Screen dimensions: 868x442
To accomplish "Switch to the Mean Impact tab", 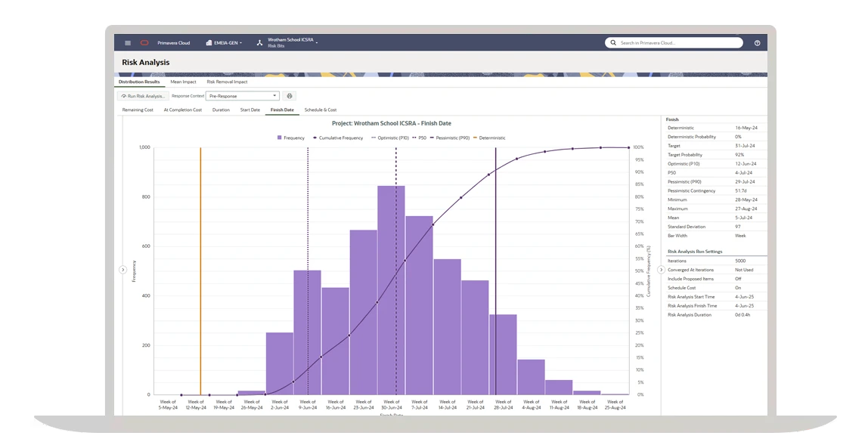I will 183,81.
